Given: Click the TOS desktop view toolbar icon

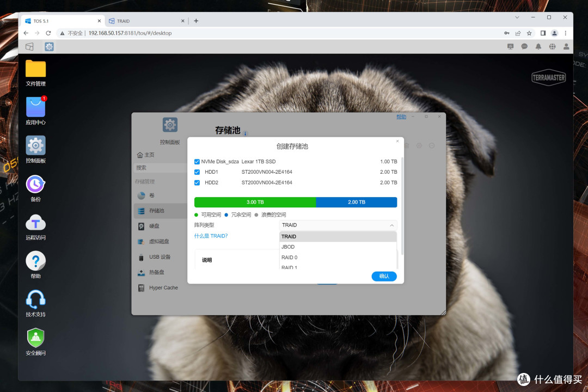Looking at the screenshot, I should tap(29, 46).
